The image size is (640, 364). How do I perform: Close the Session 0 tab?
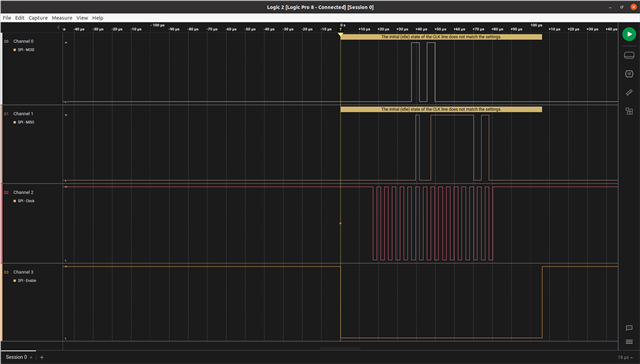[x=31, y=357]
